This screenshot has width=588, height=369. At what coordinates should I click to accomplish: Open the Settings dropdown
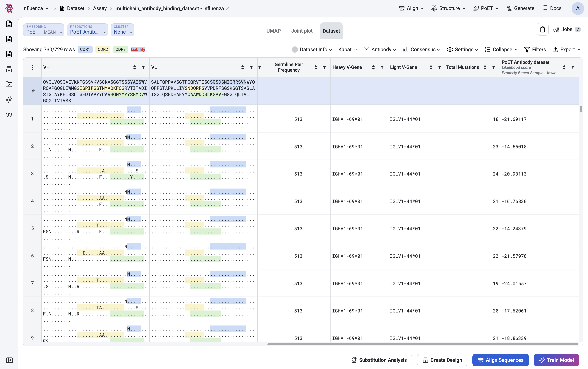pos(463,50)
